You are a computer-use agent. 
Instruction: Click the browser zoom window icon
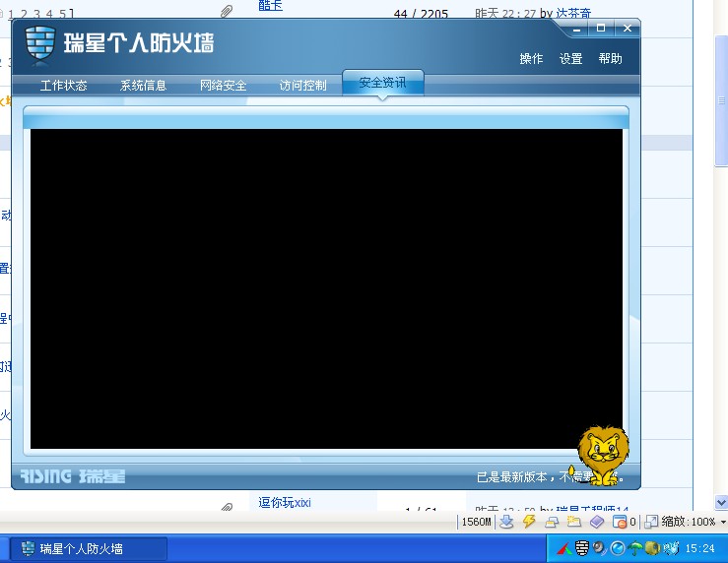tap(651, 522)
